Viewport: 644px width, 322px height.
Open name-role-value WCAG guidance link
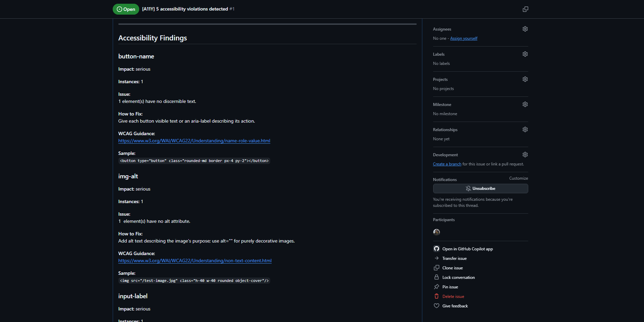[194, 141]
